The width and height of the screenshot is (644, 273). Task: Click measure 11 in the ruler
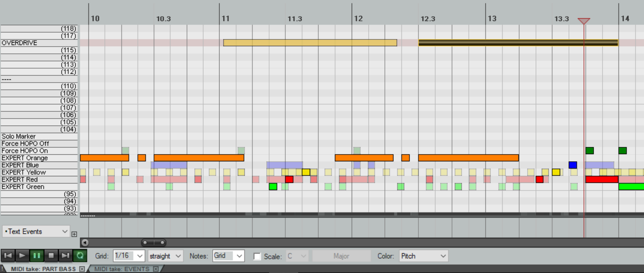[x=225, y=19]
